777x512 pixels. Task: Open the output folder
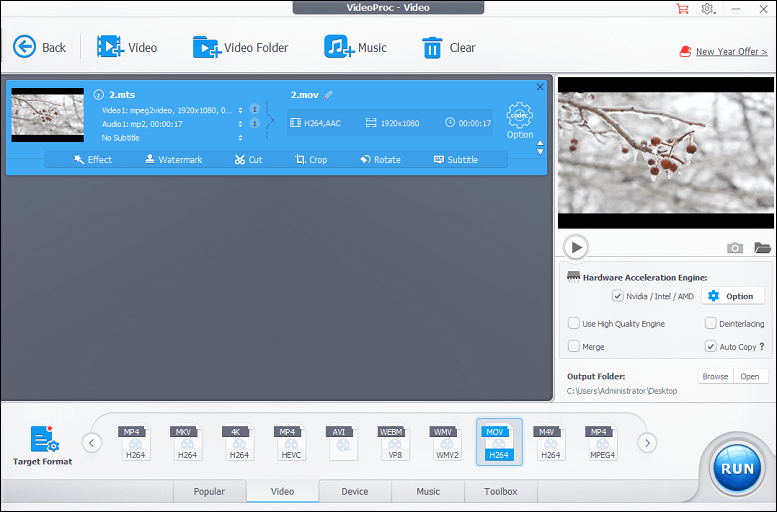(x=750, y=376)
